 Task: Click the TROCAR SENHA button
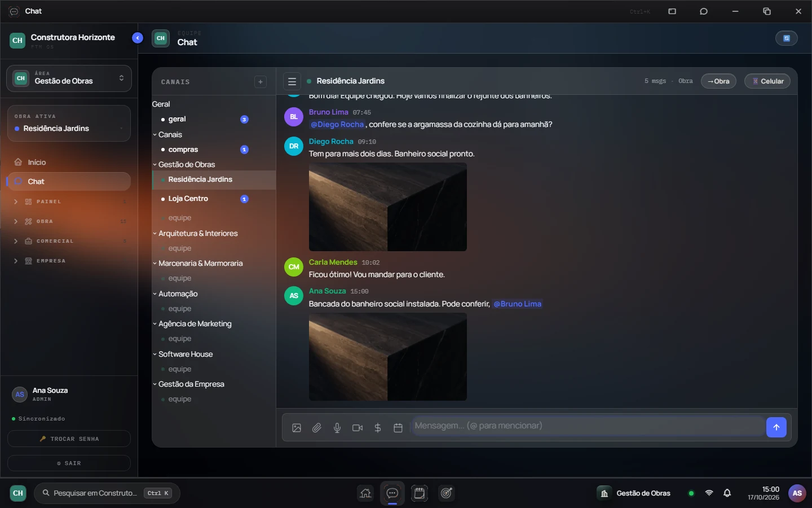pyautogui.click(x=69, y=439)
